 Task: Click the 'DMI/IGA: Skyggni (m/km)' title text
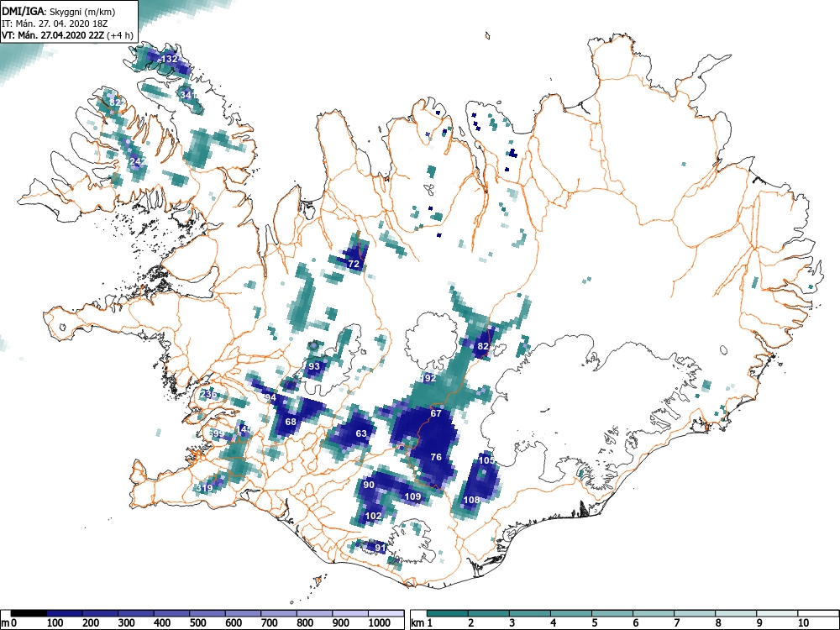coord(59,11)
